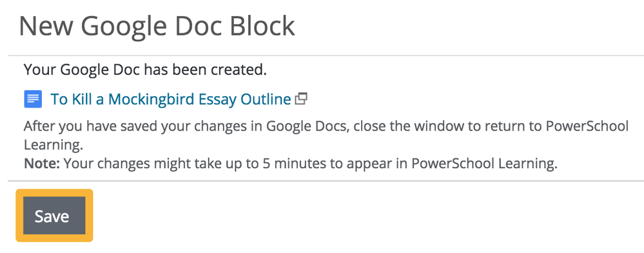Click 'PowerSchool Learning' at the end of the note
The width and height of the screenshot is (644, 253).
[x=484, y=164]
